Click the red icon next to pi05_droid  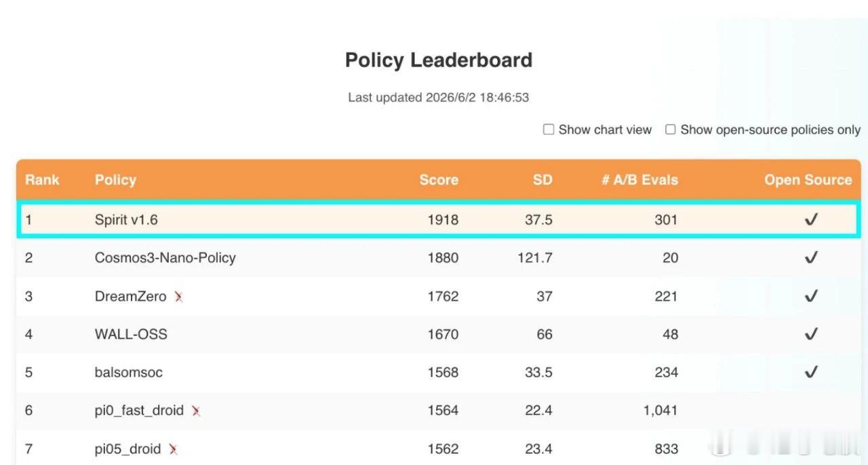[x=173, y=449]
